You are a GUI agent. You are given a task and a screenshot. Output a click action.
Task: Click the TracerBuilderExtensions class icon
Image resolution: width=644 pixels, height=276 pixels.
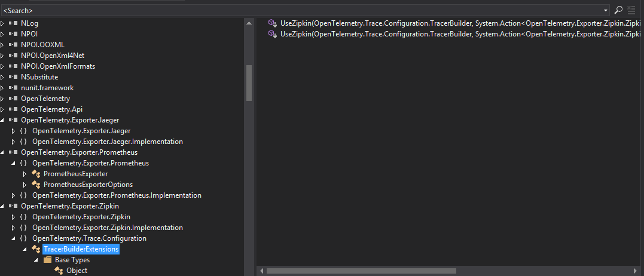36,249
